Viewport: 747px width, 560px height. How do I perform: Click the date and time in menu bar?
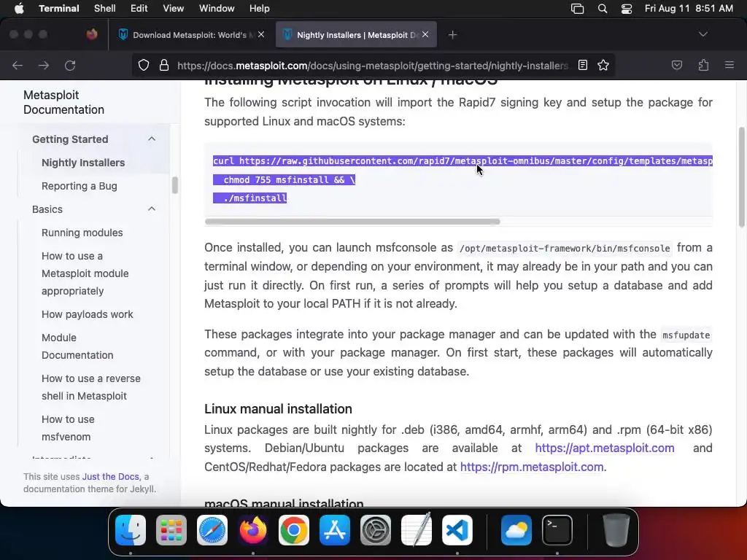(x=689, y=9)
